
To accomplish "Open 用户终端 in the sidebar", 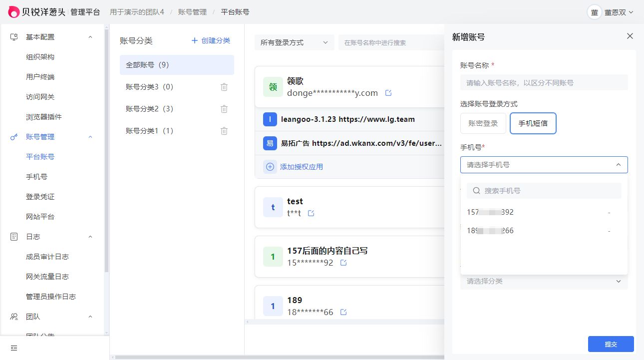I will 40,77.
